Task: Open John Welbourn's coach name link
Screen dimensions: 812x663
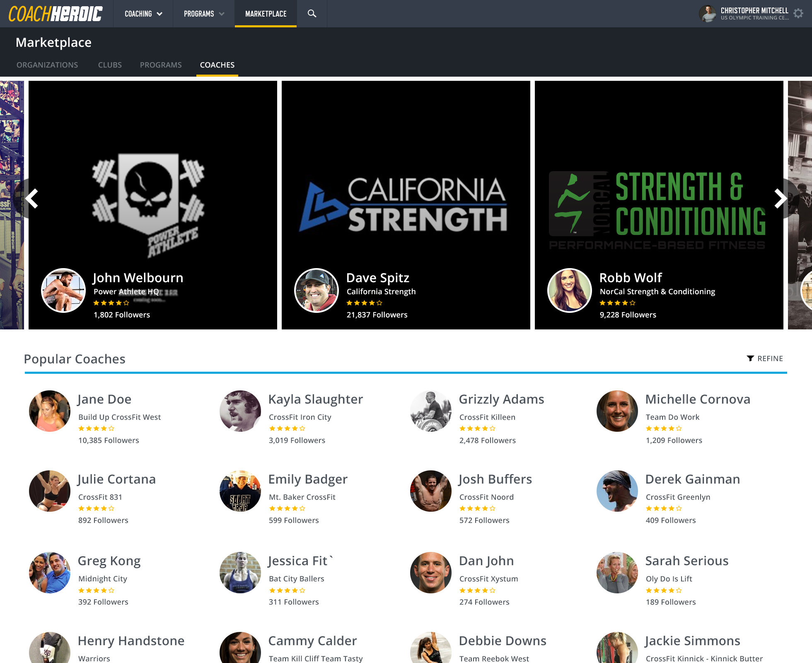Action: pos(138,278)
